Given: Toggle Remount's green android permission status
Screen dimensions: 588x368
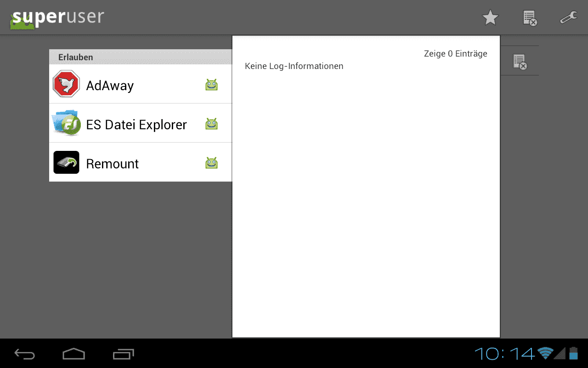Looking at the screenshot, I should pyautogui.click(x=211, y=163).
